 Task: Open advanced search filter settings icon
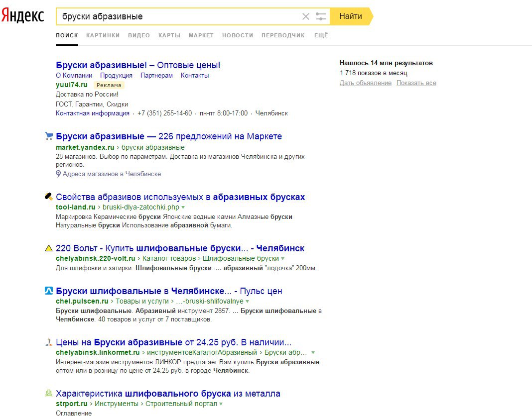click(321, 16)
